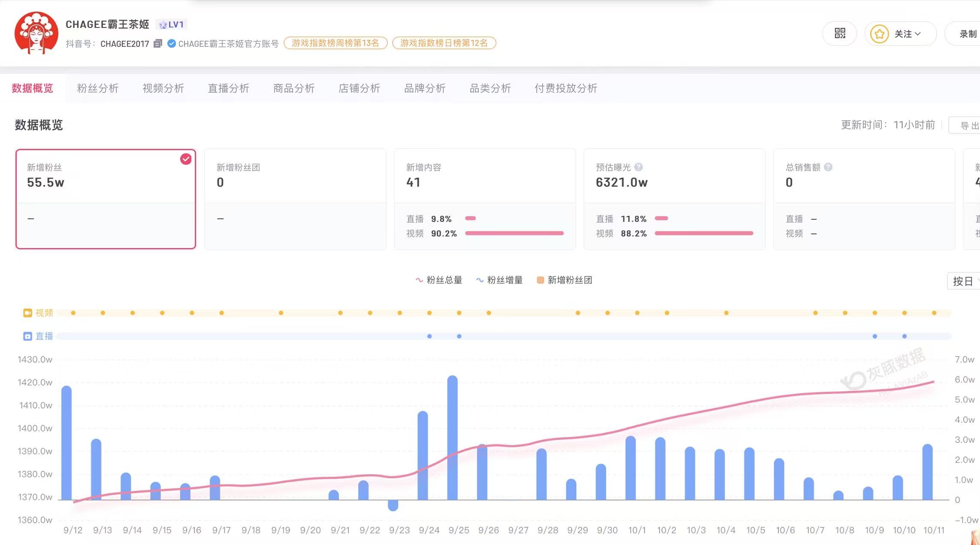
Task: Open 付费投放分析 tab
Action: tap(566, 88)
